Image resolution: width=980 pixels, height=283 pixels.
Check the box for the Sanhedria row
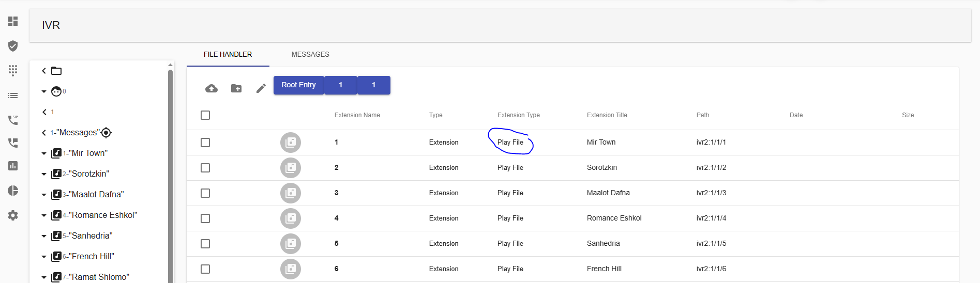click(205, 244)
